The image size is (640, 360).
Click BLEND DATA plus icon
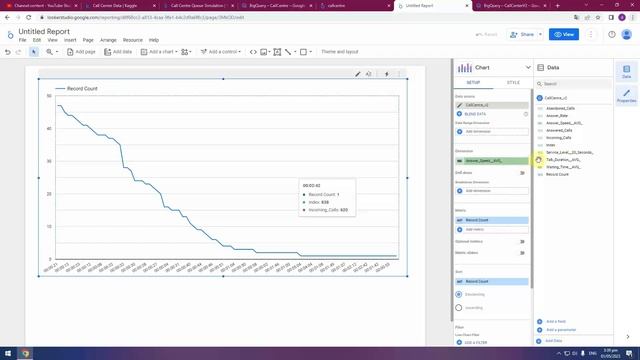[x=459, y=114]
